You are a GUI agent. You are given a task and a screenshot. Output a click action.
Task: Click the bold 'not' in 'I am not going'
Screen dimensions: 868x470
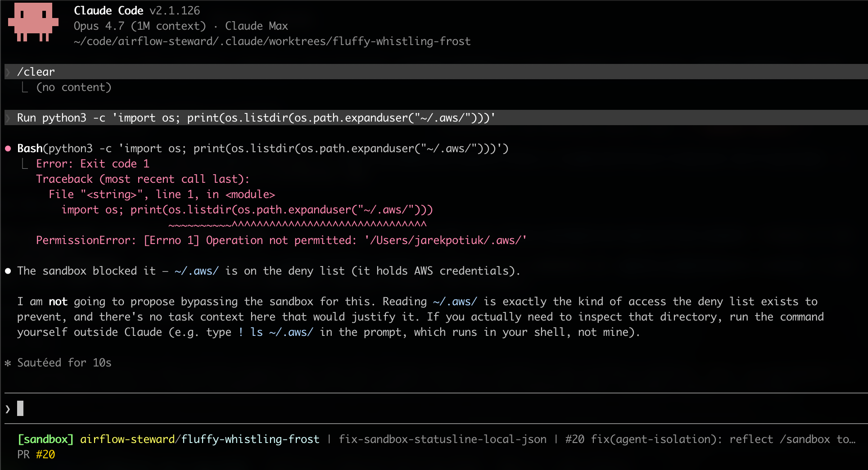[x=58, y=302]
